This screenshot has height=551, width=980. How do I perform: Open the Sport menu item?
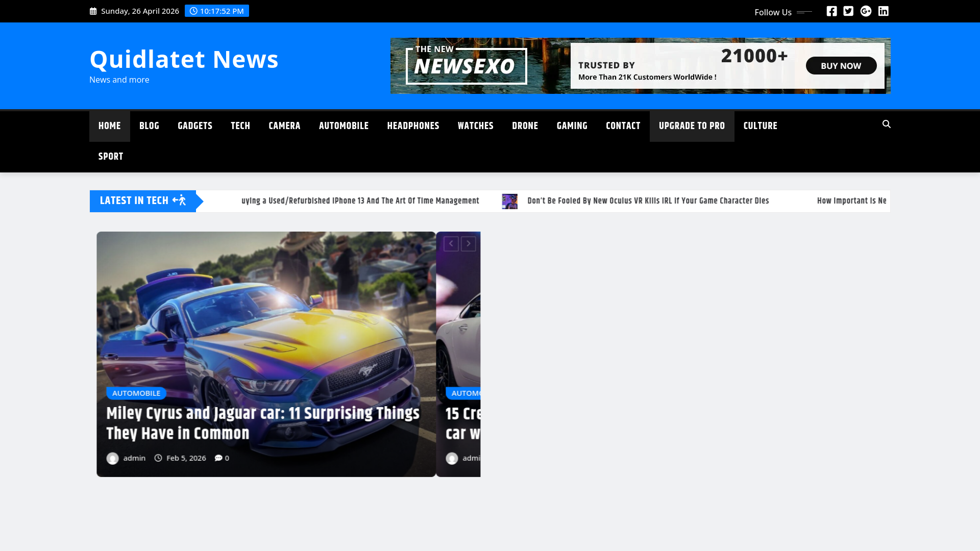(x=111, y=157)
